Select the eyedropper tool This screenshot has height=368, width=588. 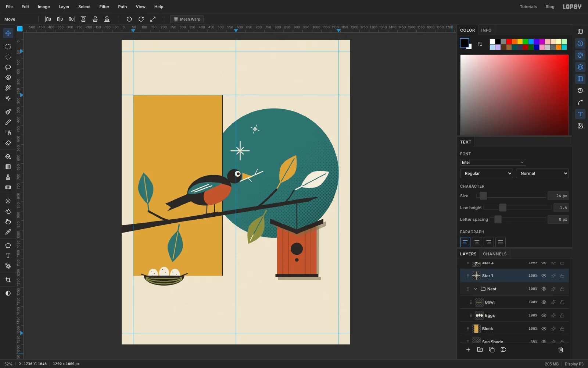8,232
